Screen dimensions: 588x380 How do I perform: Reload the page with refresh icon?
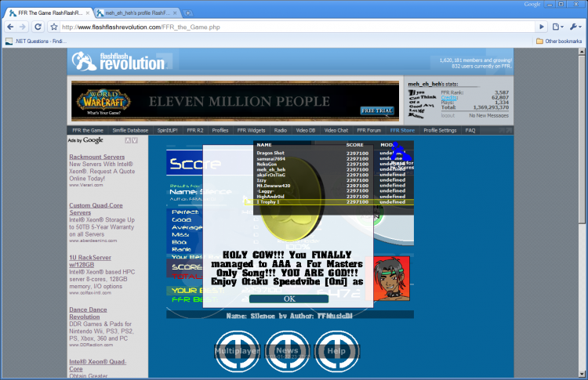[x=38, y=27]
